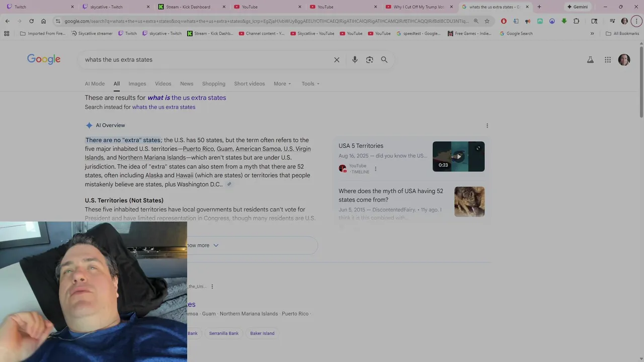Search instead for whats the us extra states
The width and height of the screenshot is (644, 362).
point(164,107)
